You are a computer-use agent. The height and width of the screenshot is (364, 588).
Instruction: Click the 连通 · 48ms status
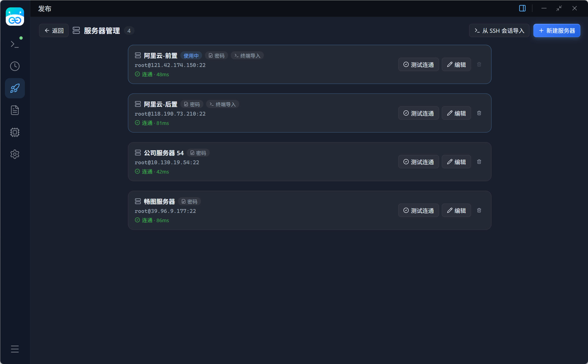coord(152,74)
